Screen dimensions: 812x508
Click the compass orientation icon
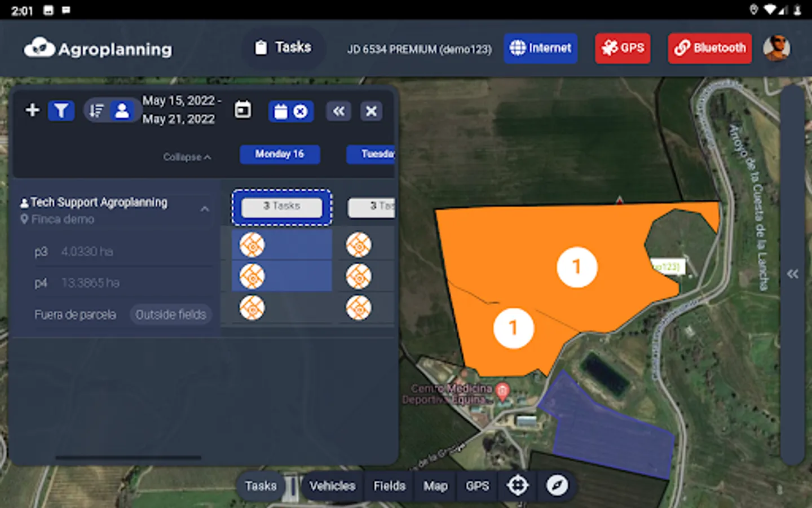coord(557,485)
